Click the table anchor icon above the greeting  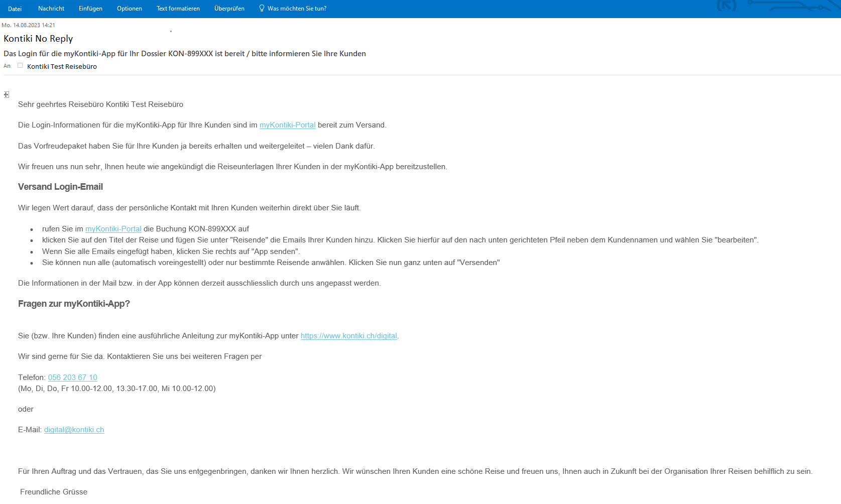click(6, 95)
